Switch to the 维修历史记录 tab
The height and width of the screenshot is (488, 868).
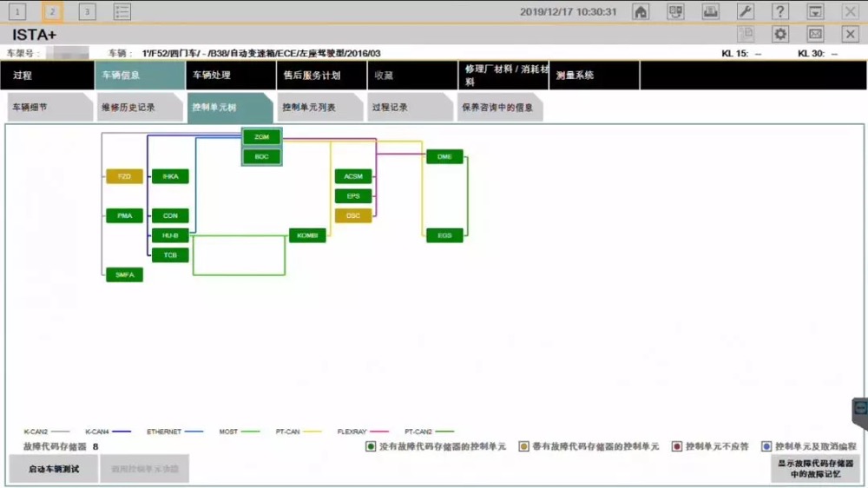pyautogui.click(x=138, y=108)
